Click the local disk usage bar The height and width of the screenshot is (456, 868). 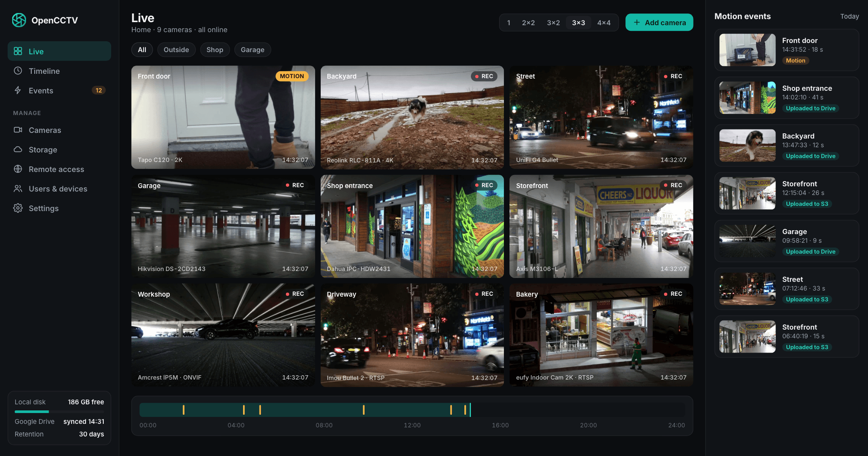point(59,411)
